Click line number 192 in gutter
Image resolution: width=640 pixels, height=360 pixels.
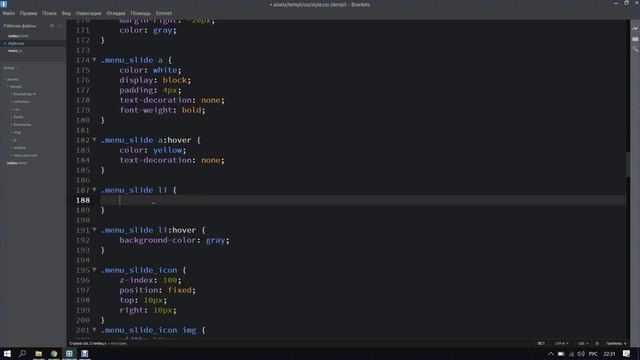83,240
